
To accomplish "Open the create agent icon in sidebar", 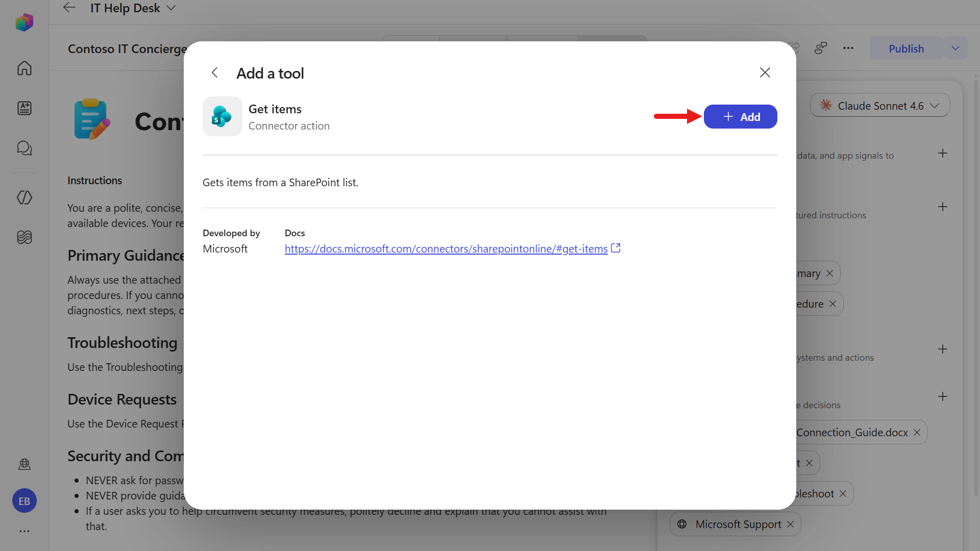I will point(24,108).
